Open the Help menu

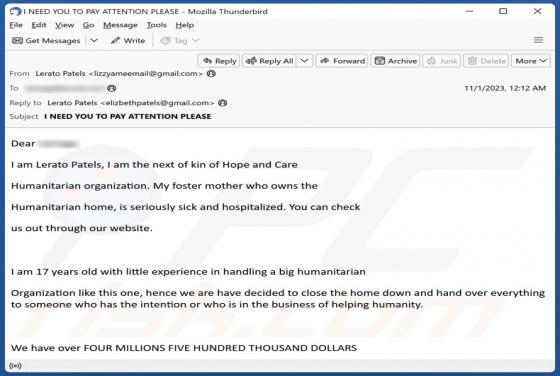click(185, 25)
